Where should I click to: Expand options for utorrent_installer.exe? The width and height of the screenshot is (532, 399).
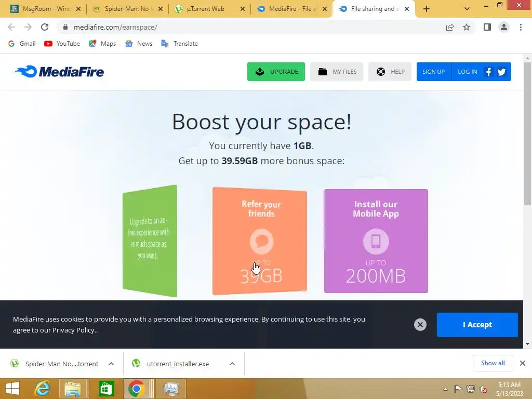pos(232,364)
